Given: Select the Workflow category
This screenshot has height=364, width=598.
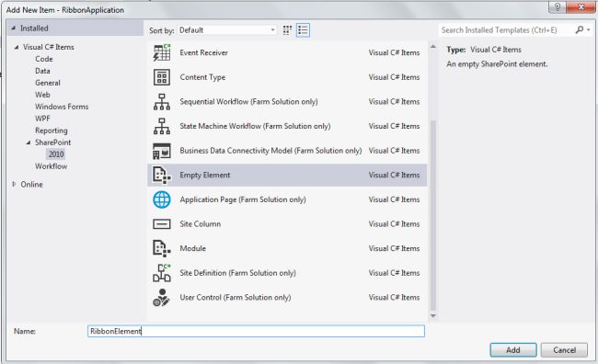Looking at the screenshot, I should (52, 166).
